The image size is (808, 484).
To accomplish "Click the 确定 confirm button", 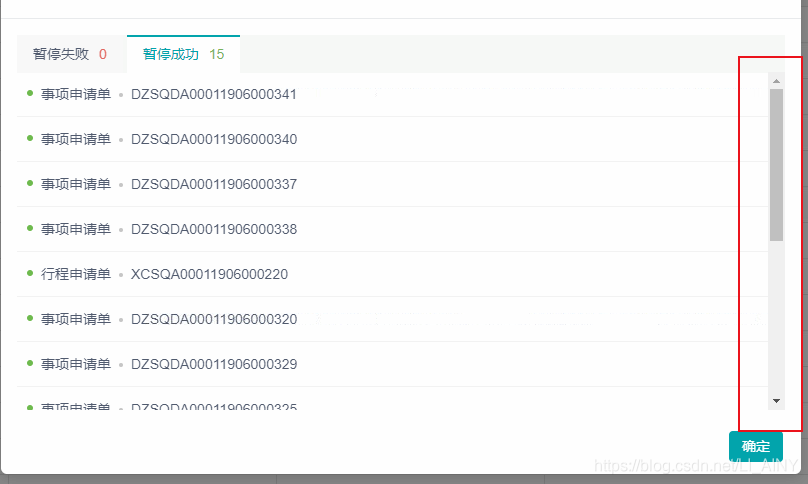I will coord(756,446).
